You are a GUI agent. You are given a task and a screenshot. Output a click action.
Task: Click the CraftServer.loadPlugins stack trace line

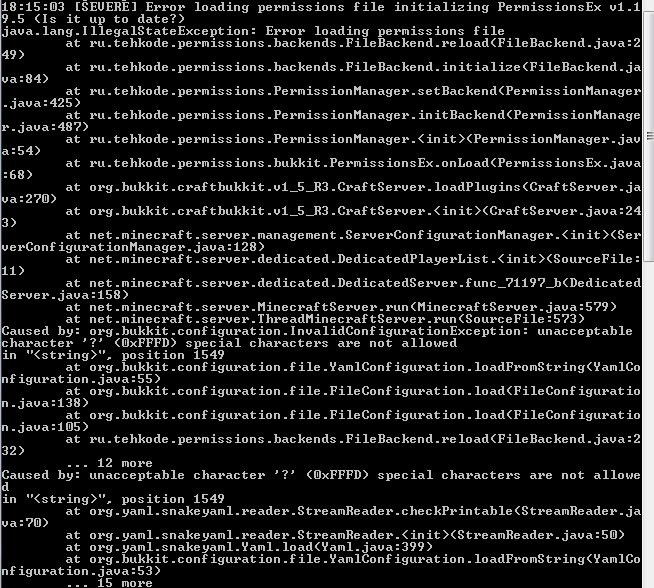(x=321, y=193)
